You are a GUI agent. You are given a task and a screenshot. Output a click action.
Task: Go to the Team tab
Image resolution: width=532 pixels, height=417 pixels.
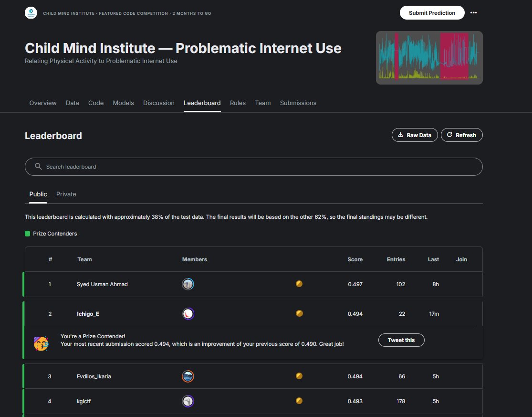[x=263, y=103]
